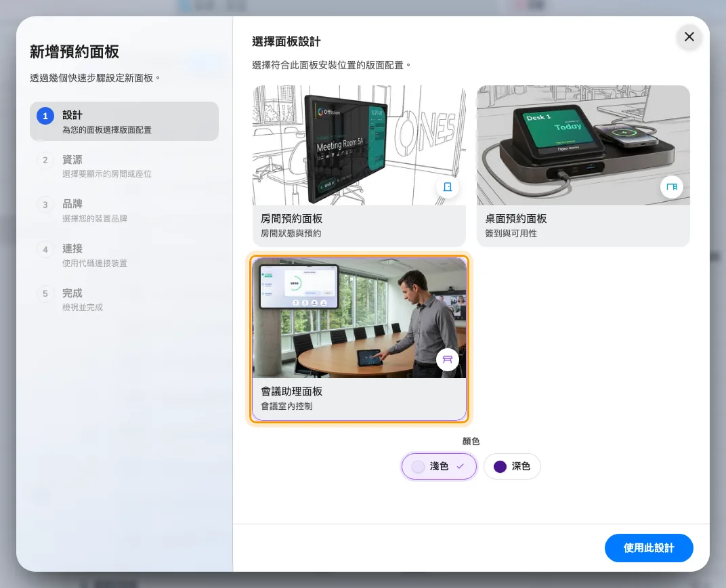Image resolution: width=726 pixels, height=588 pixels.
Task: Select the 桌面預約面板 design thumbnail
Action: tap(583, 145)
